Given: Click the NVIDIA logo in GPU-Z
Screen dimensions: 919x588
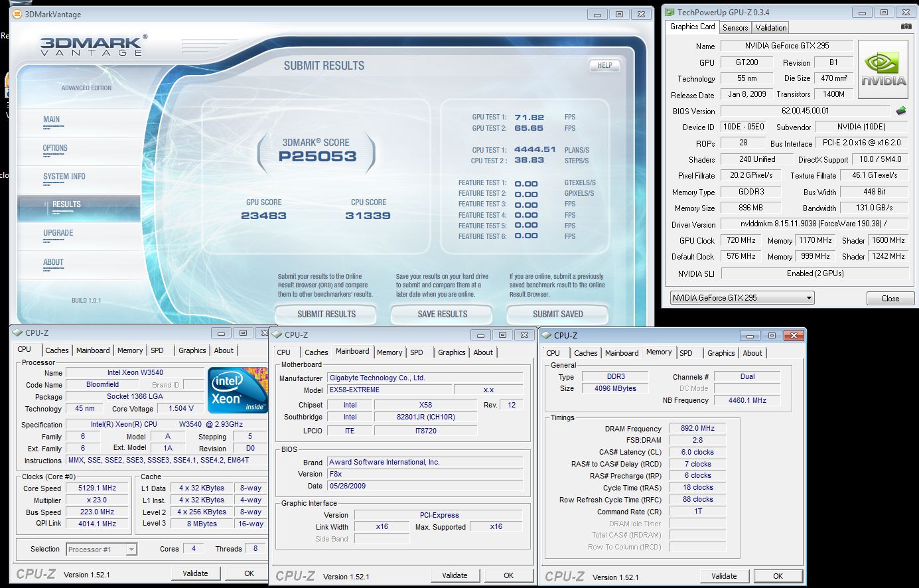Looking at the screenshot, I should pos(883,70).
